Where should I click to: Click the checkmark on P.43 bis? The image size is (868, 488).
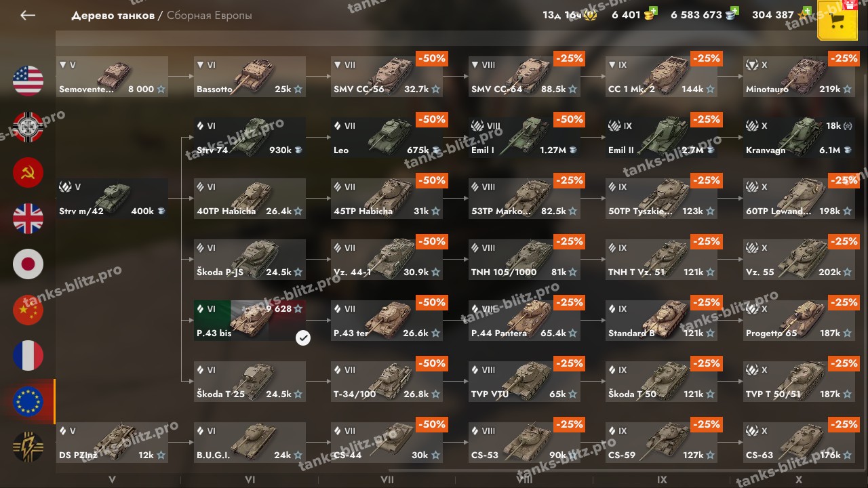click(303, 338)
